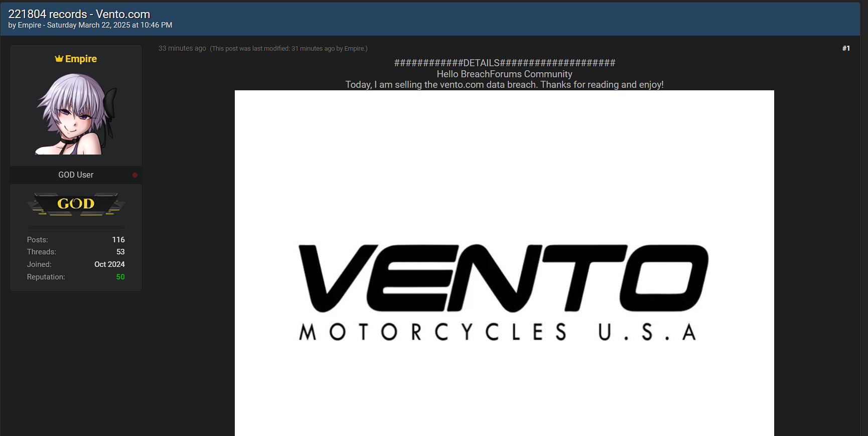The image size is (868, 436).
Task: Click the large VENTO wordmark in image
Action: (503, 278)
